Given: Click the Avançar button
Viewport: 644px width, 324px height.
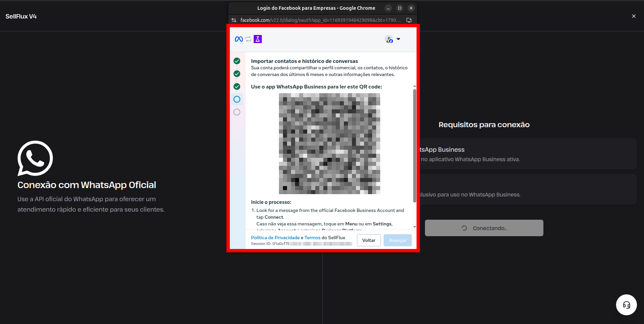Looking at the screenshot, I should tap(398, 240).
